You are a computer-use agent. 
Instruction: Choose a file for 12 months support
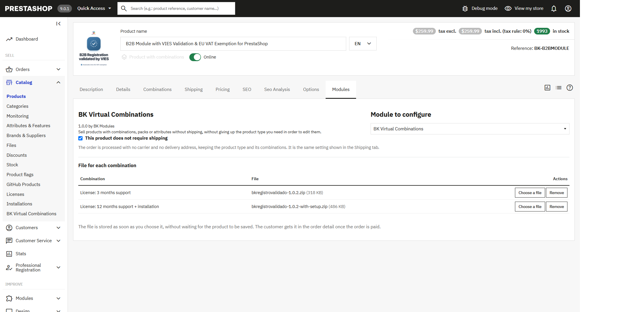coord(530,207)
